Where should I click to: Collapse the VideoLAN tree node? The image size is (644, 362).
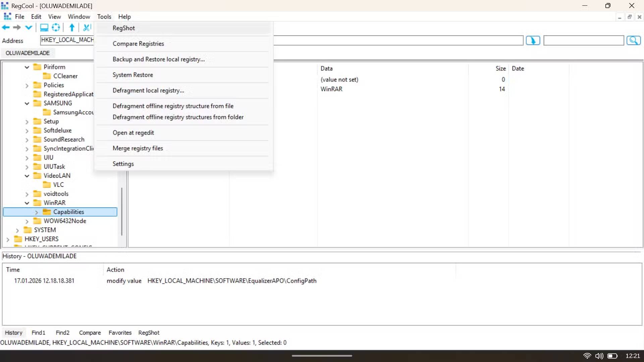coord(27,175)
